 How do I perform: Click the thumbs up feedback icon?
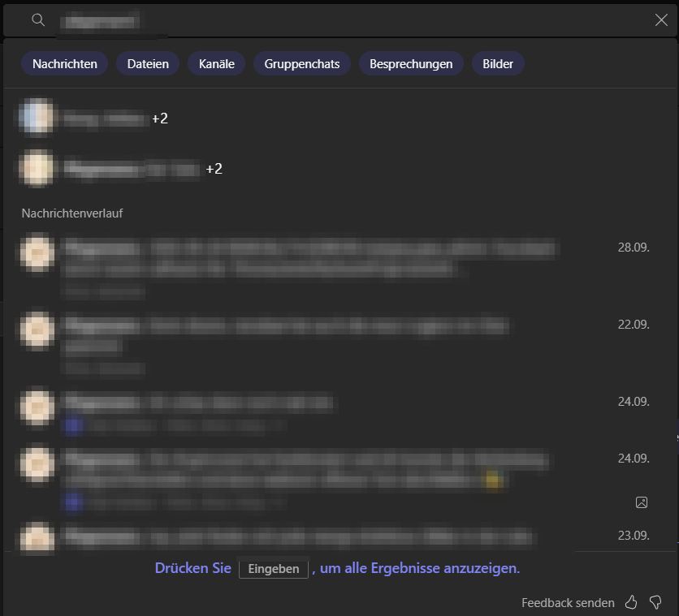click(631, 601)
